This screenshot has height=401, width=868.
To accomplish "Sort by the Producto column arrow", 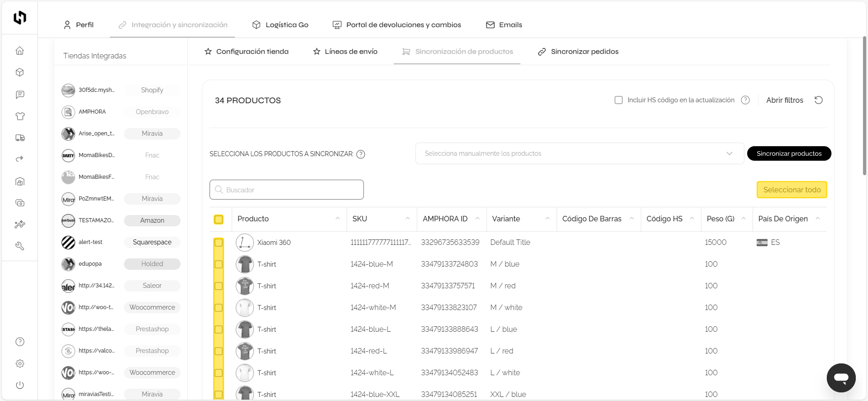I will click(x=337, y=219).
